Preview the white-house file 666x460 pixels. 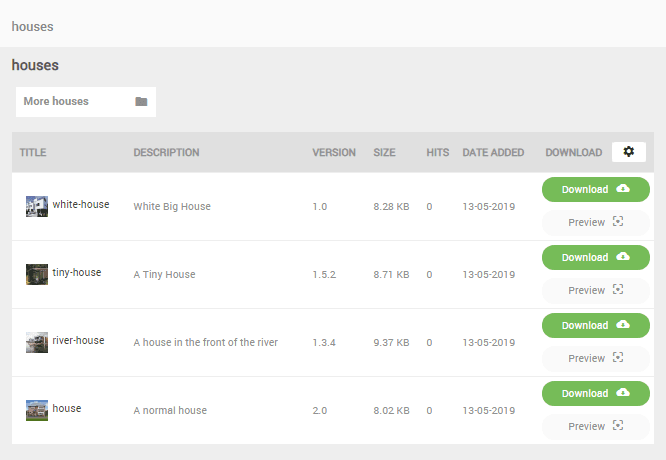595,222
